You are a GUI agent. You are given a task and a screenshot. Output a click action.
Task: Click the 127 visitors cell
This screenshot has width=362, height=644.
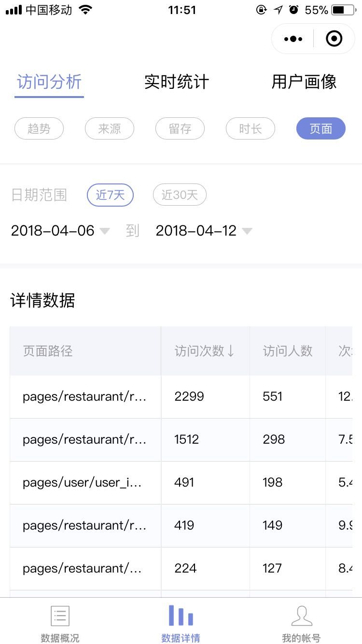click(288, 569)
